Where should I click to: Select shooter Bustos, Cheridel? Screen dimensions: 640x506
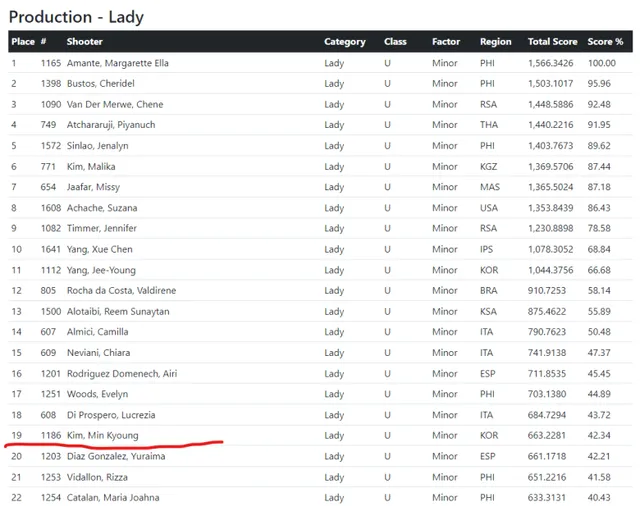[101, 84]
